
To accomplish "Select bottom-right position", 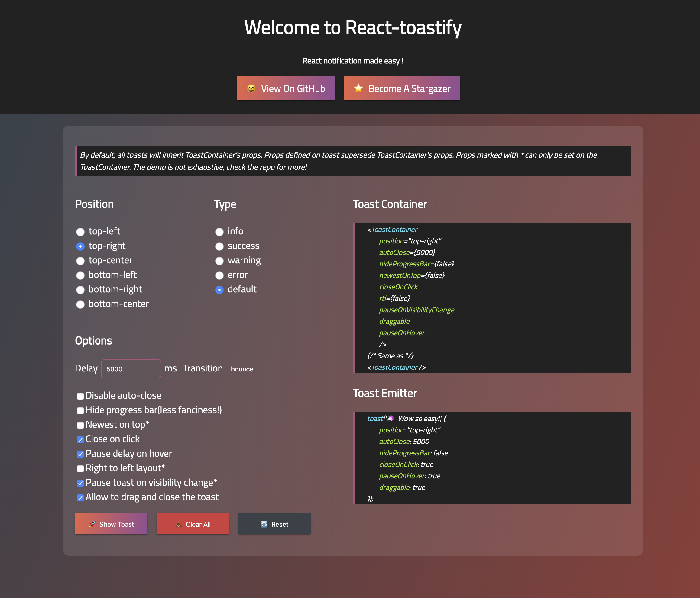I will (80, 290).
